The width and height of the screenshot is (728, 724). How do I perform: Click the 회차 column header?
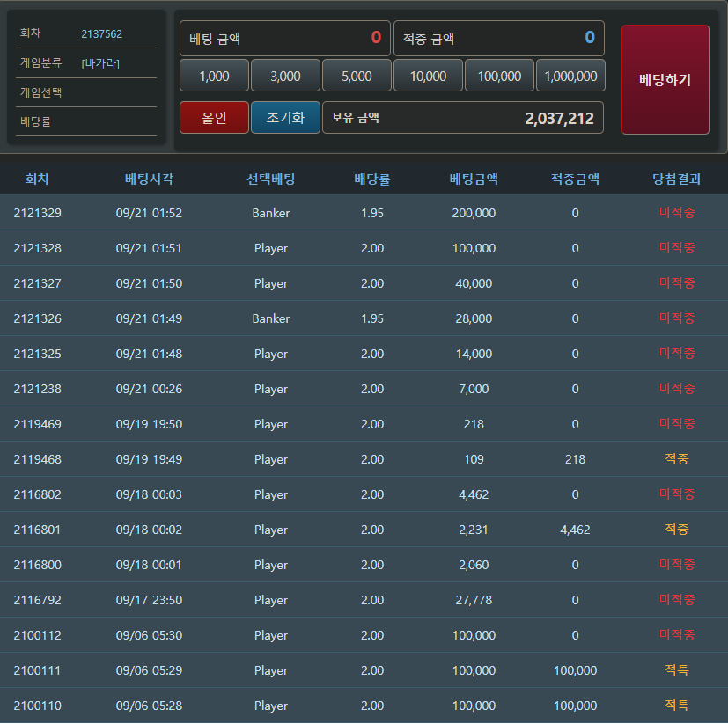(x=37, y=179)
